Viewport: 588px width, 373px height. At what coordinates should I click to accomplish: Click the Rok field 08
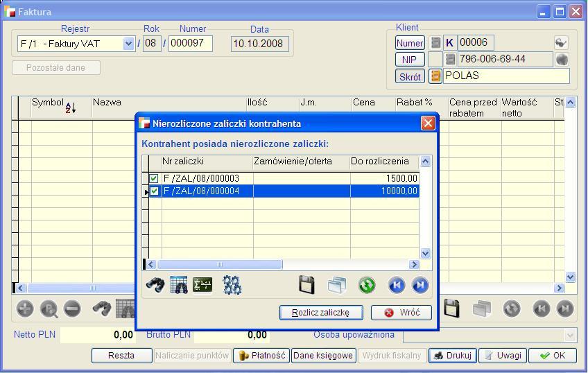pyautogui.click(x=152, y=44)
